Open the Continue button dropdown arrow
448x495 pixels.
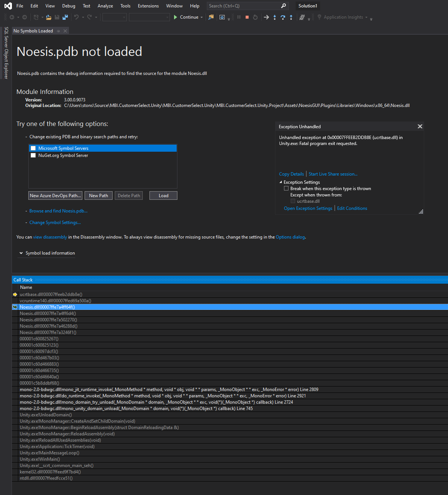tap(202, 17)
